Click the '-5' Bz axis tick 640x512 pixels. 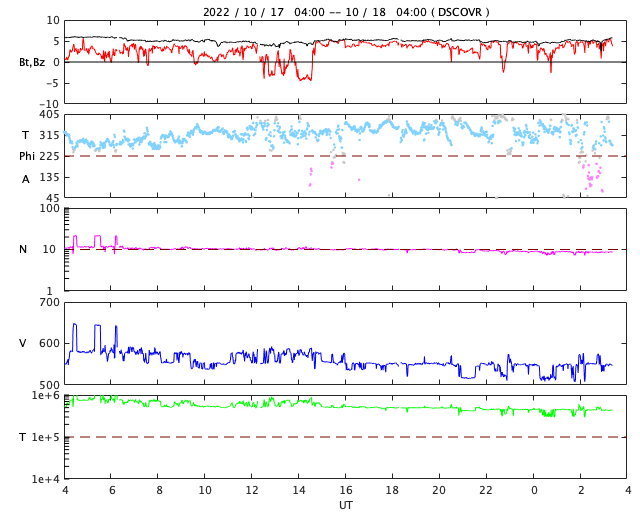[52, 84]
